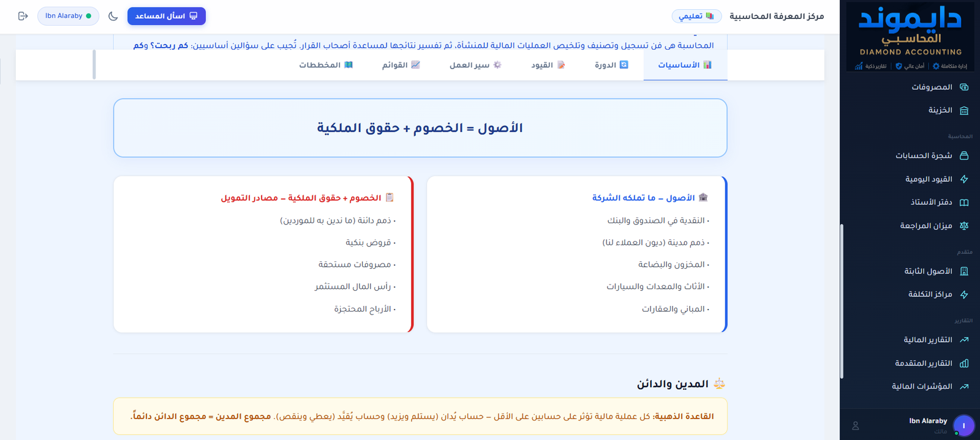This screenshot has height=440, width=980.
Task: Click the الأصول – ما تملكه الشركة heading
Action: [643, 198]
